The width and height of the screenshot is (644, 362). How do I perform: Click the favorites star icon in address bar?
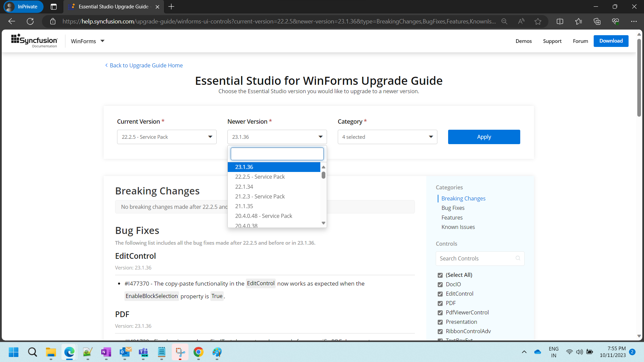click(x=538, y=21)
